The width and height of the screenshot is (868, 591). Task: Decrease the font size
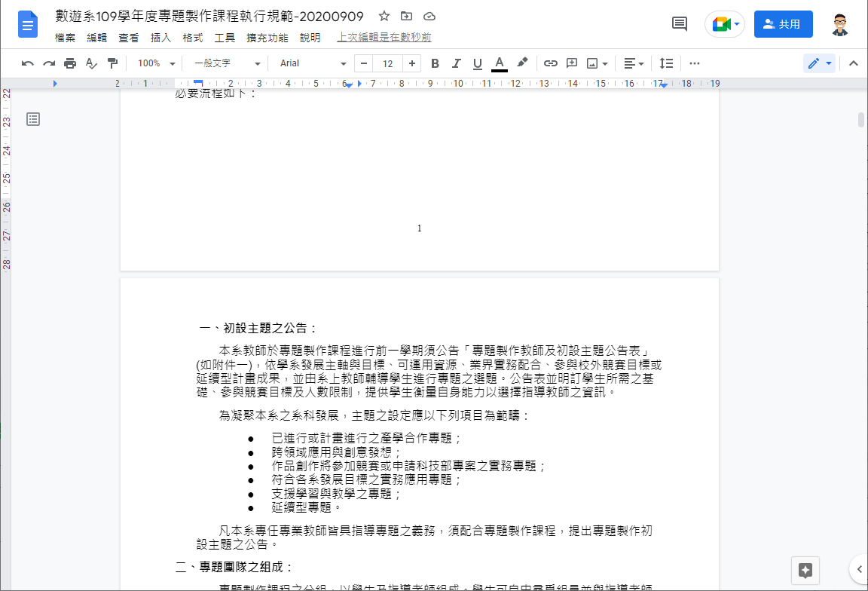[364, 63]
